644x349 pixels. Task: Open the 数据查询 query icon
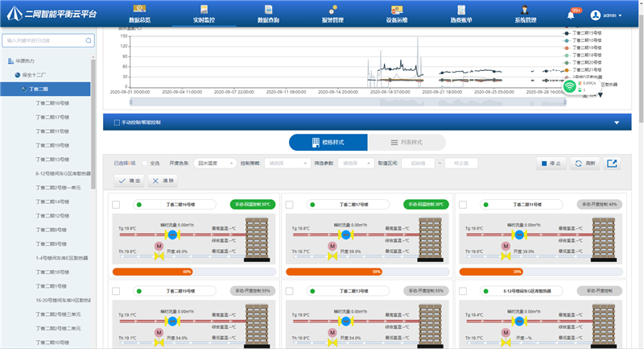pos(268,9)
